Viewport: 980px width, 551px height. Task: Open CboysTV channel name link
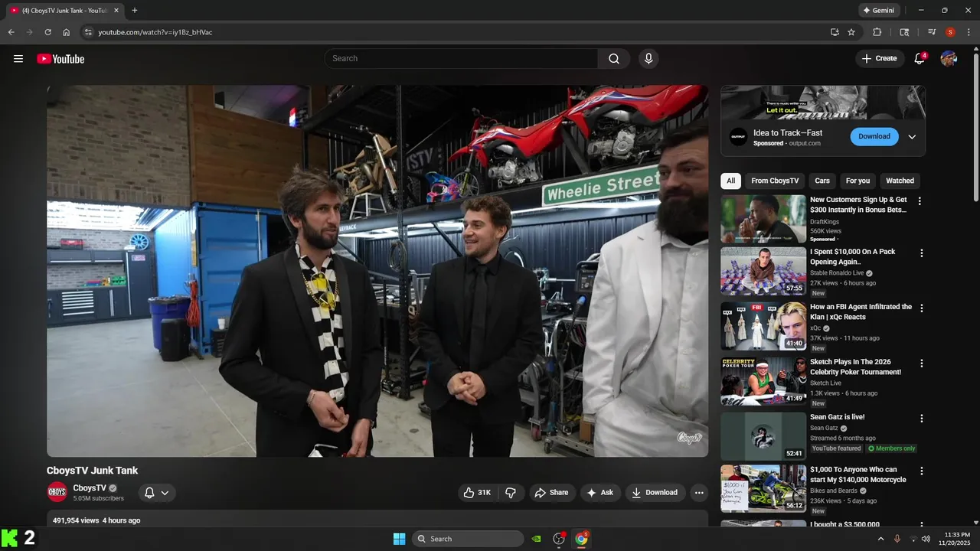coord(90,488)
